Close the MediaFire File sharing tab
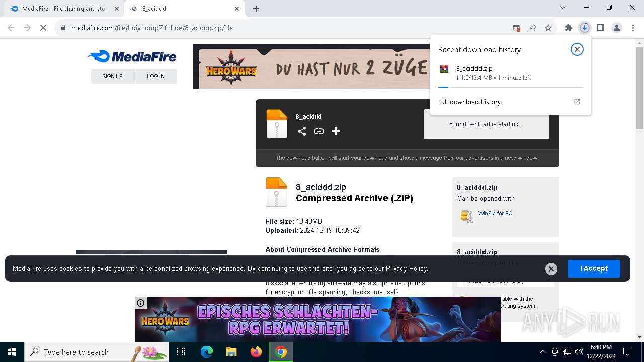Image resolution: width=644 pixels, height=362 pixels. click(116, 9)
